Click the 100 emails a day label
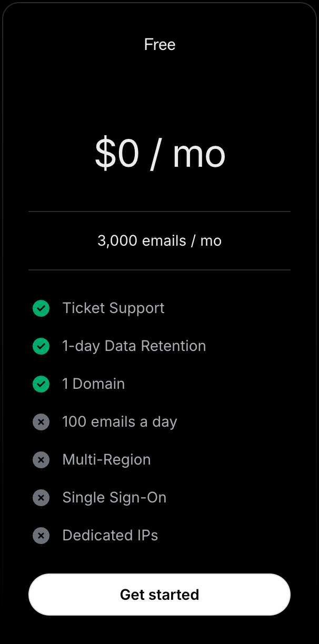 pos(119,422)
